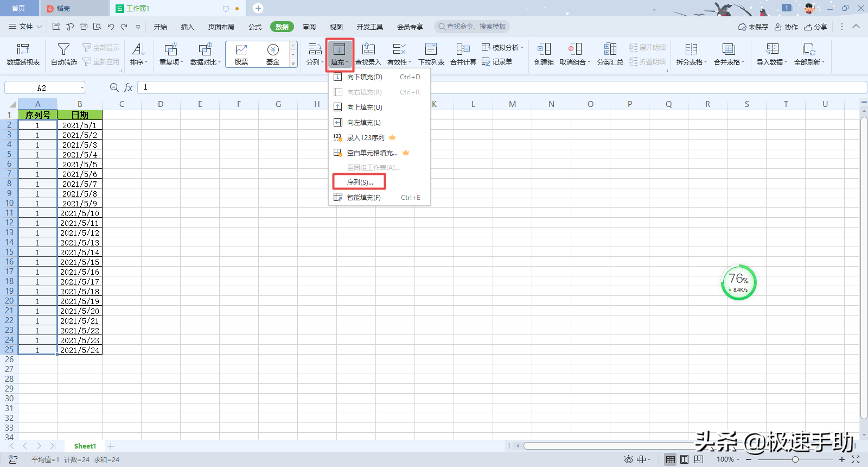Click the 查找命令 search box
This screenshot has height=467, width=868.
(x=472, y=27)
